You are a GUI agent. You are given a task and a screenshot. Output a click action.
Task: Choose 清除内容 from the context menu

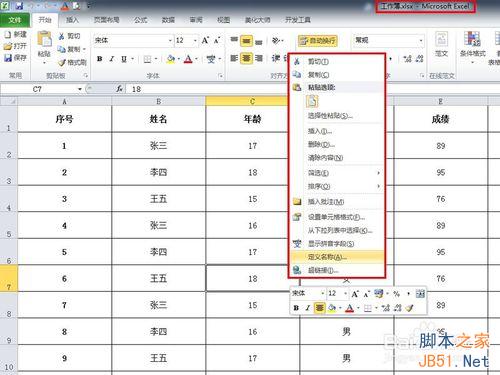[337, 158]
